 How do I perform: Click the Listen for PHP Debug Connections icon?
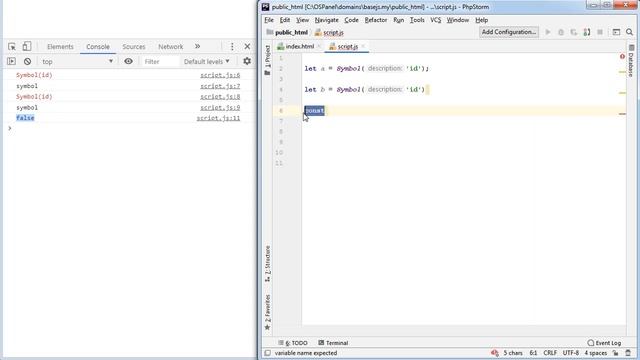coord(587,32)
